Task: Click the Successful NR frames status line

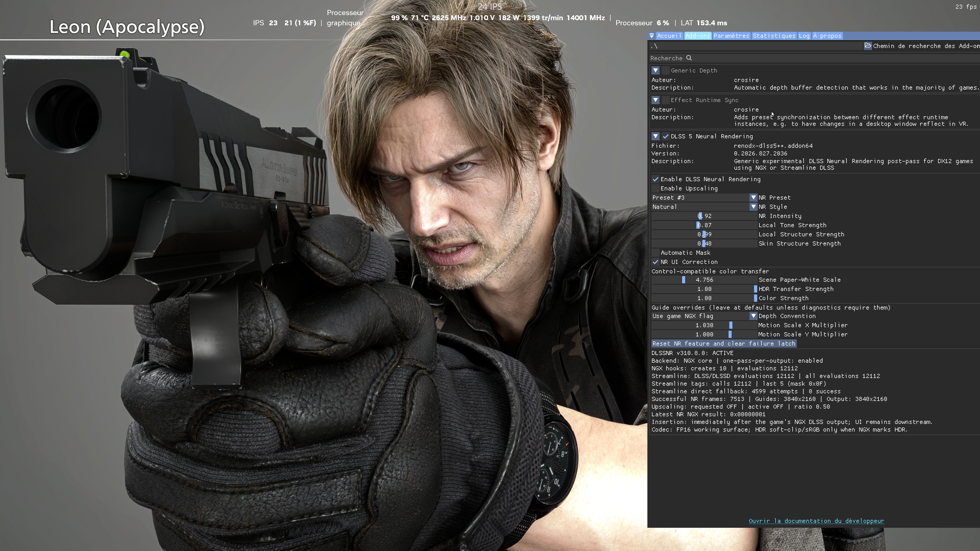Action: tap(769, 399)
